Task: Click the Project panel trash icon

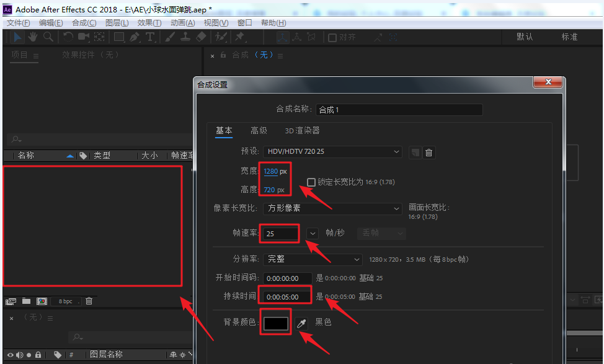Action: pos(89,301)
